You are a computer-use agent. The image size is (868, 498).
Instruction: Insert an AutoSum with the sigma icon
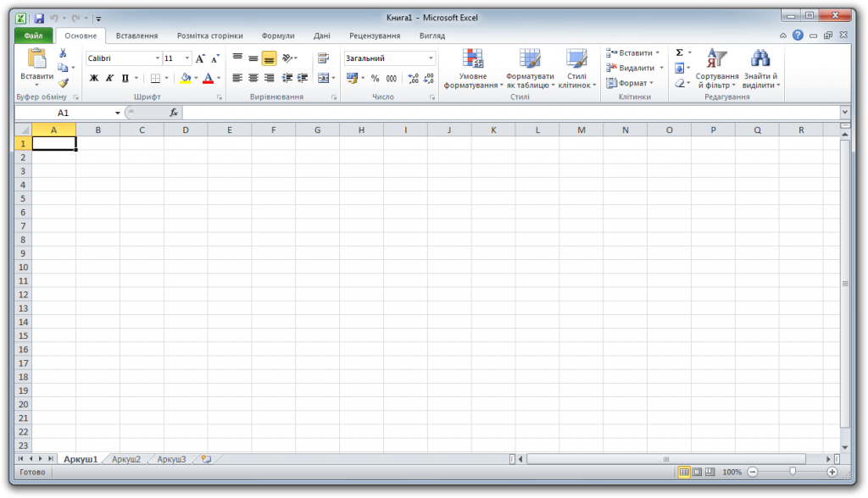coord(680,53)
